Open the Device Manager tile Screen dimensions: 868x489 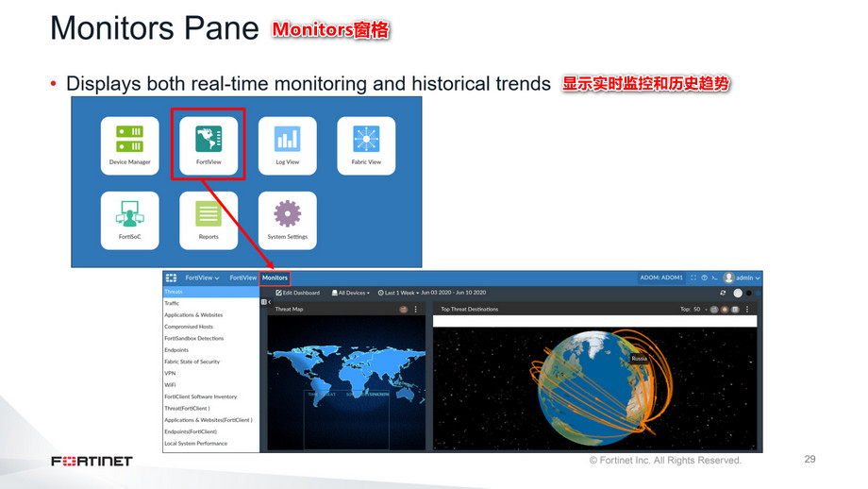(x=129, y=145)
